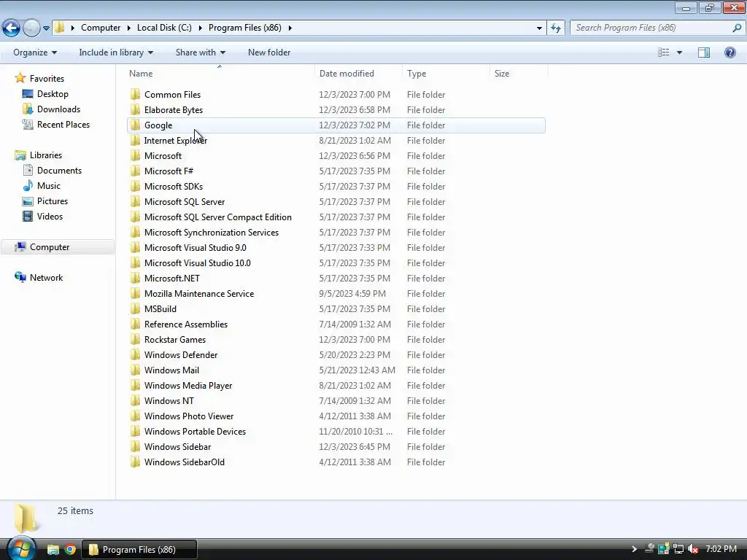
Task: Create a New folder
Action: (x=269, y=52)
